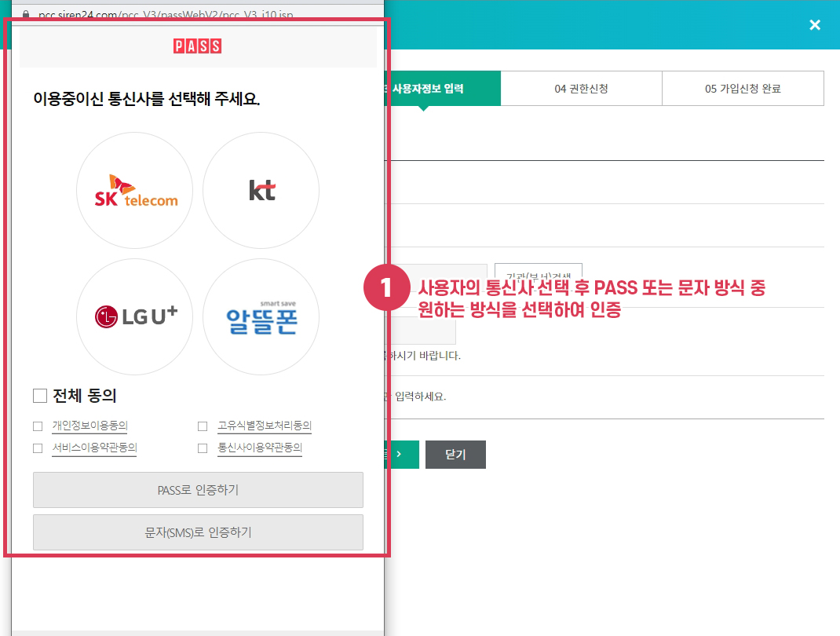Click PASS로 인증하기 button

[198, 490]
